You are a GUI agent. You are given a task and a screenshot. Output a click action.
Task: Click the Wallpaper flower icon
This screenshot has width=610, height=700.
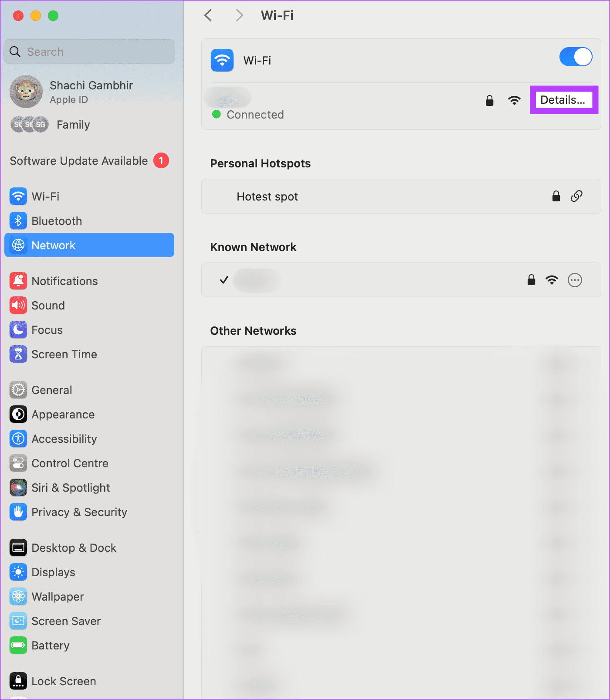[x=18, y=597]
